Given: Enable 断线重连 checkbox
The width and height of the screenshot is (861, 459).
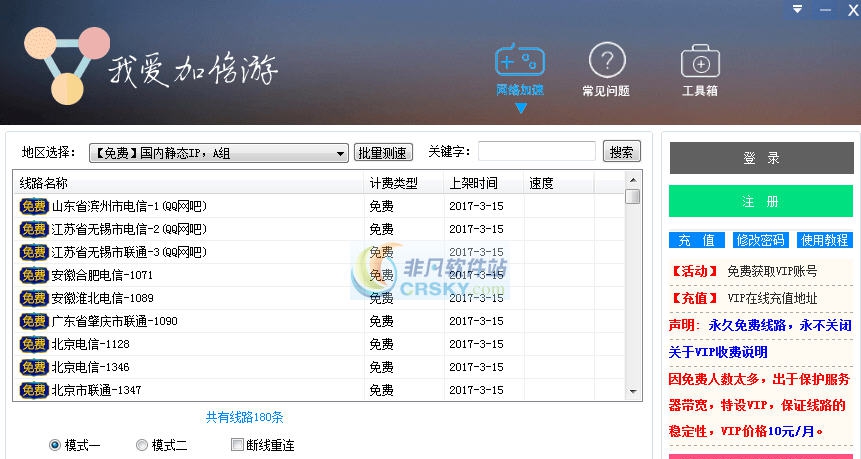Looking at the screenshot, I should click(x=237, y=444).
